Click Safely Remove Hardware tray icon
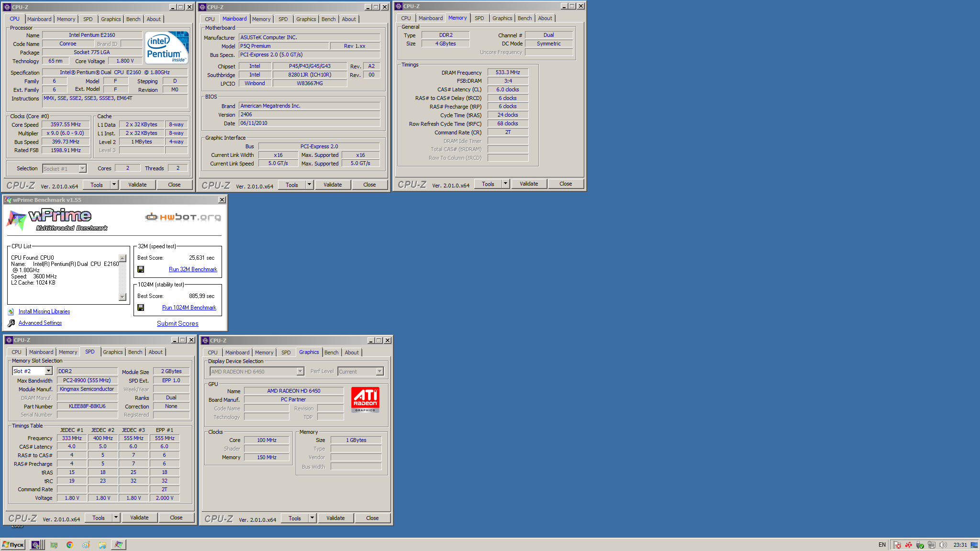Screen dimensions: 980x551 click(920, 545)
